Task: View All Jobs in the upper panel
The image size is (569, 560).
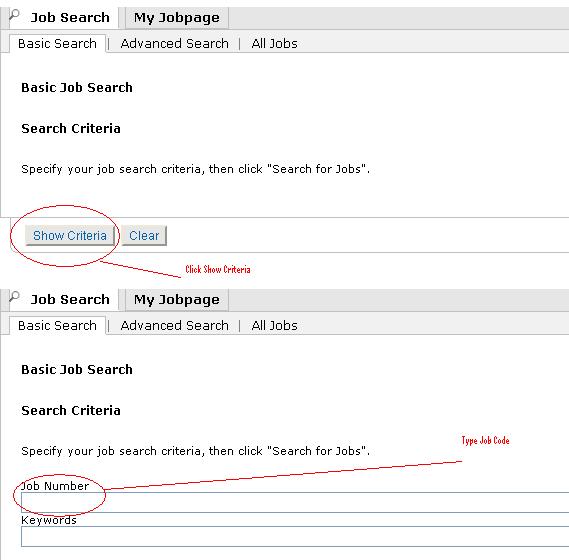Action: (x=274, y=44)
